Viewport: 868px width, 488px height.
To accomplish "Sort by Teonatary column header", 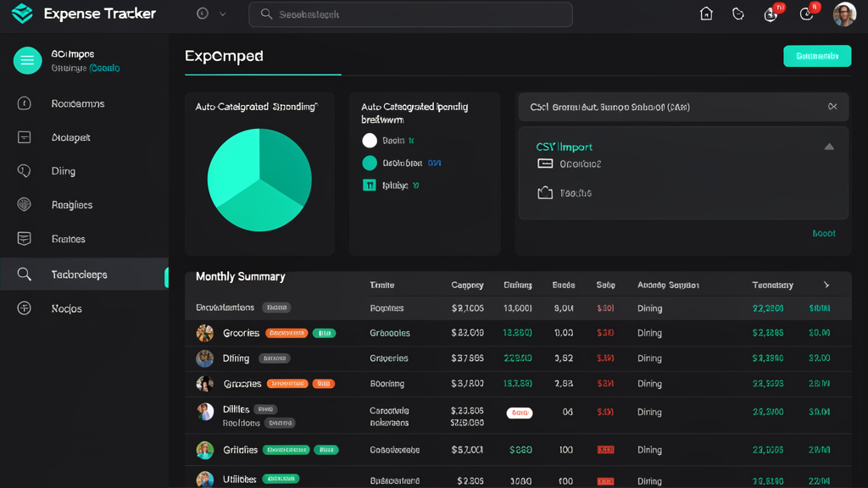I will point(772,285).
